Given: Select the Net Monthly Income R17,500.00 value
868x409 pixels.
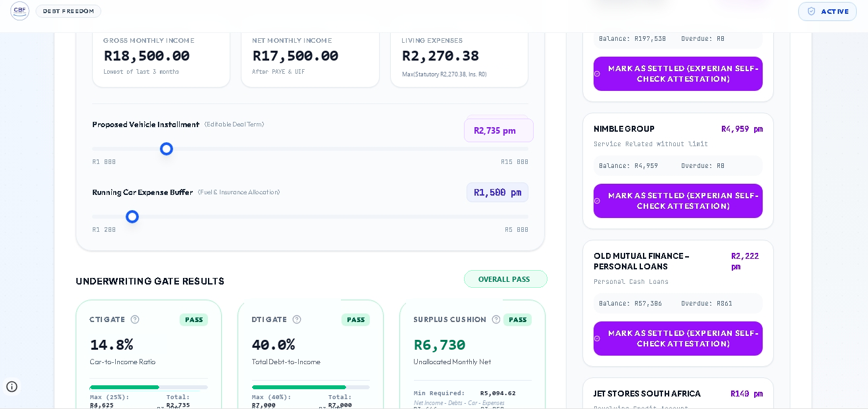Looking at the screenshot, I should point(295,56).
